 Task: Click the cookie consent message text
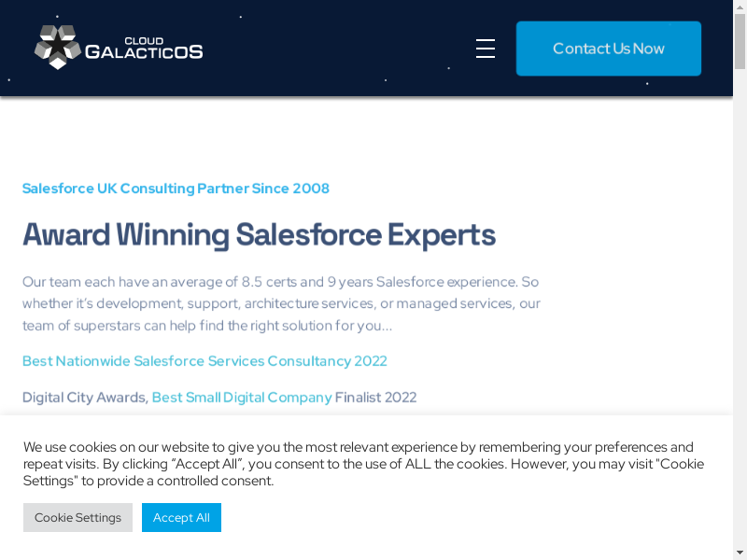coord(363,464)
